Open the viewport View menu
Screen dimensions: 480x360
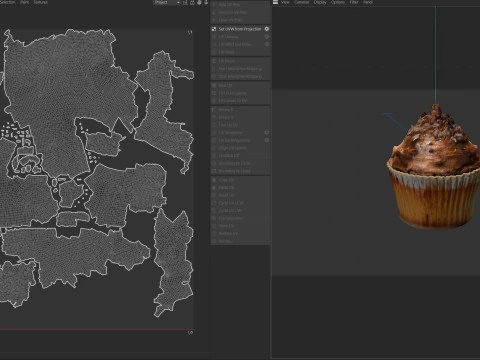click(x=285, y=2)
